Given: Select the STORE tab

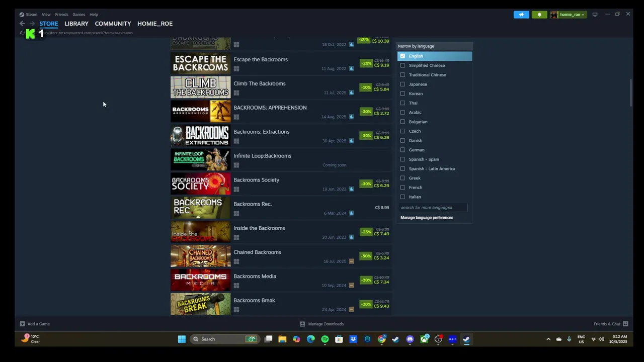Looking at the screenshot, I should [x=49, y=24].
